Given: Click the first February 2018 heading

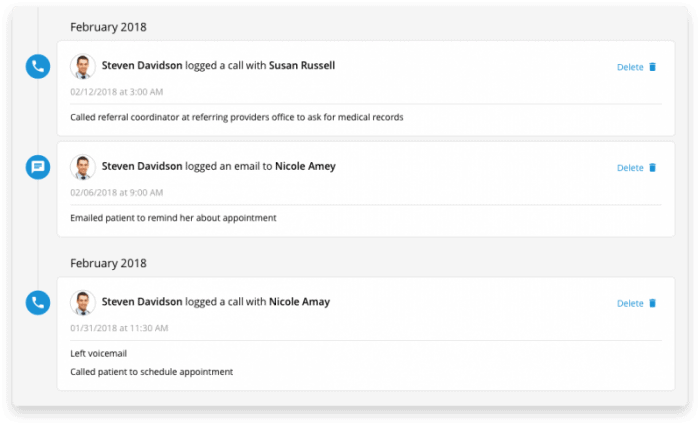Looking at the screenshot, I should click(x=108, y=27).
